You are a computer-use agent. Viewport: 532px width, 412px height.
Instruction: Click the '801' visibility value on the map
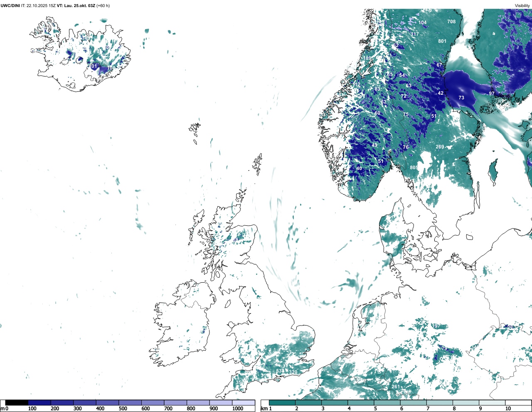coord(442,41)
